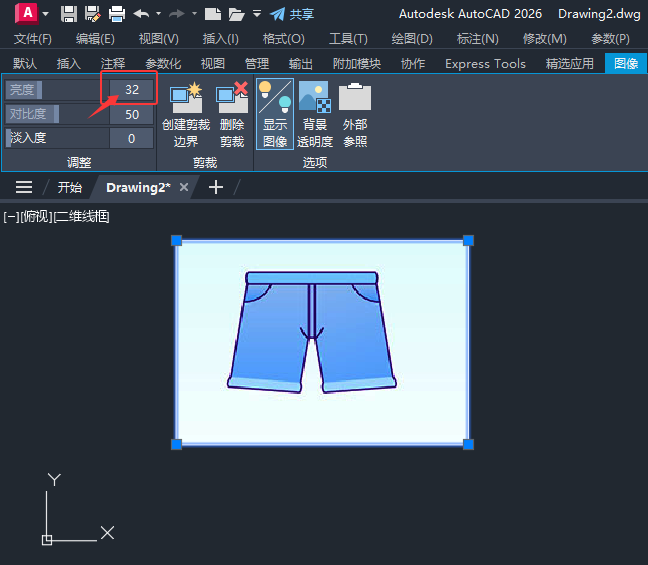Click the Share (共享) paper plane button
The image size is (648, 565).
pyautogui.click(x=292, y=14)
